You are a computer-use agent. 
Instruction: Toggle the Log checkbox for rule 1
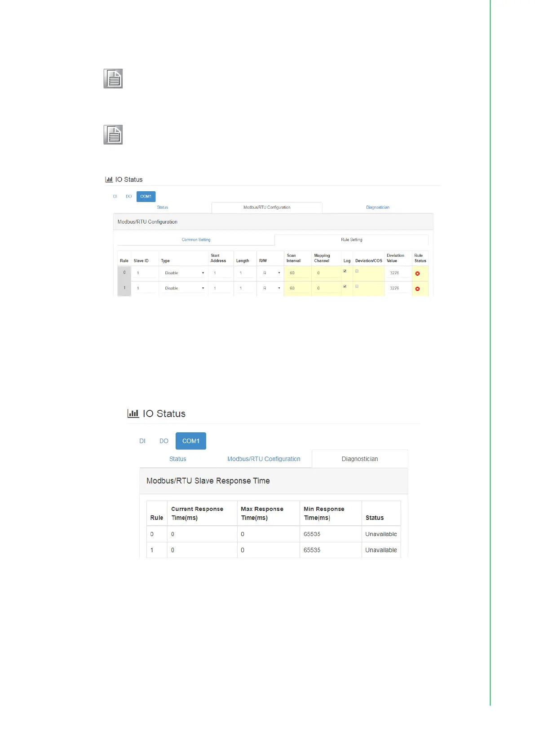click(345, 286)
